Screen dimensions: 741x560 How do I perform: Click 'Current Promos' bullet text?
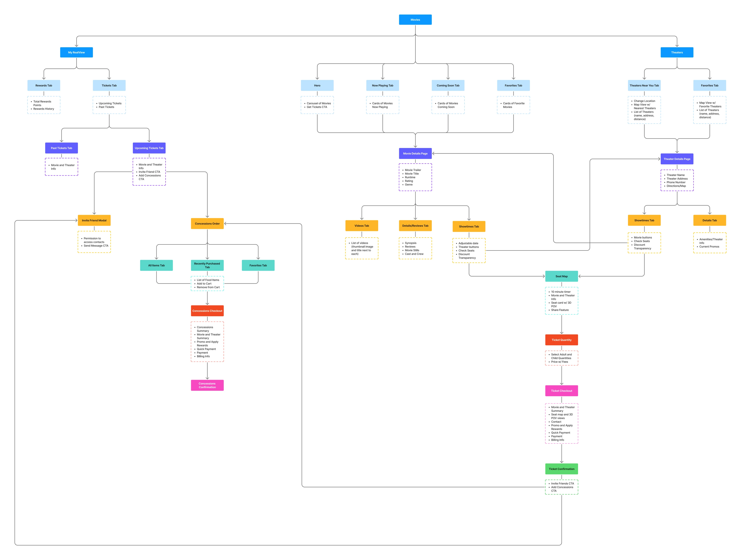(709, 247)
